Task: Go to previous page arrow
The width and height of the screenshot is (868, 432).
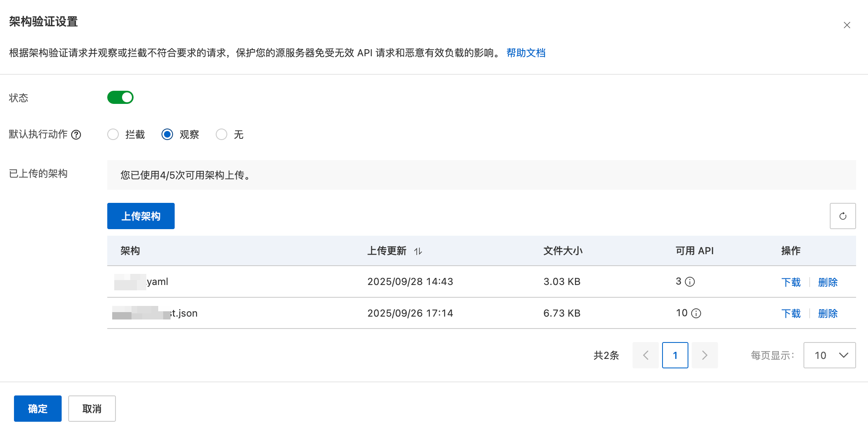Action: pyautogui.click(x=645, y=355)
